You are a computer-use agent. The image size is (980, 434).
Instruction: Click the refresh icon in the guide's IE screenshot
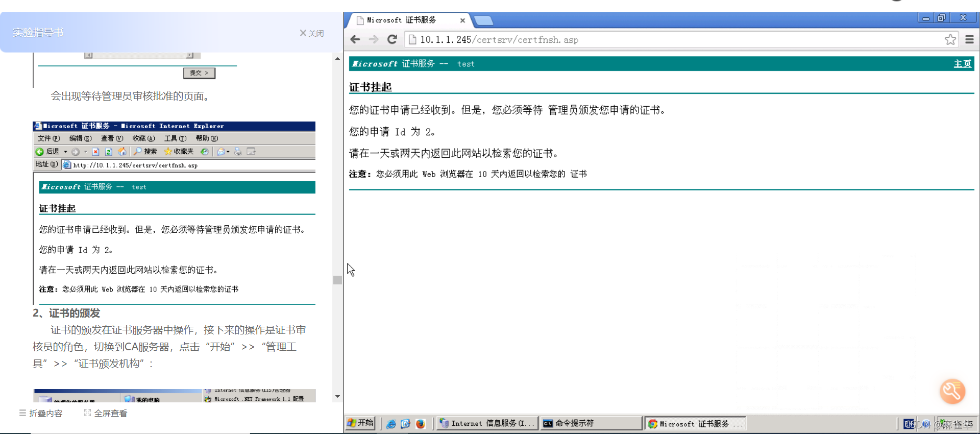click(109, 152)
